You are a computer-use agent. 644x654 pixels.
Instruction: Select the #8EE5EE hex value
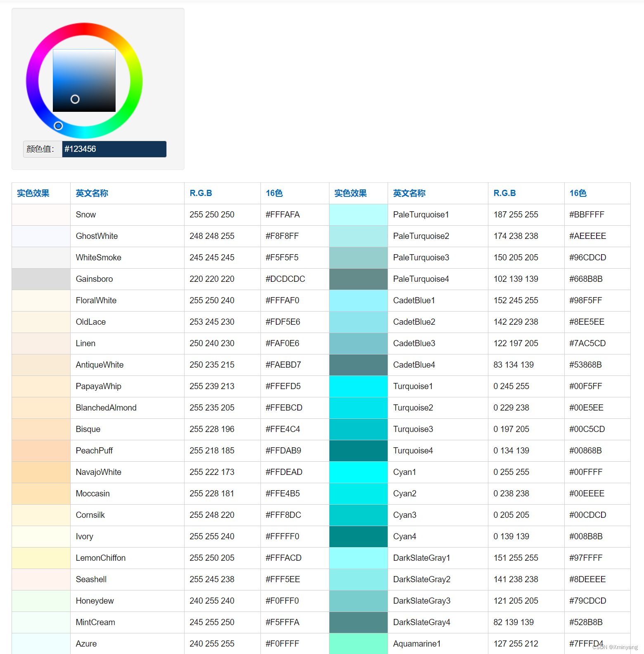pyautogui.click(x=587, y=322)
